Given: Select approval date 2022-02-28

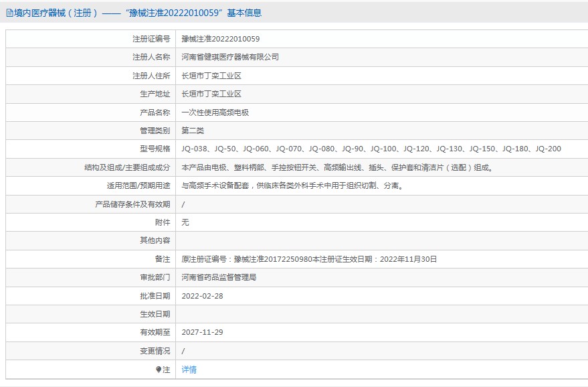Looking at the screenshot, I should point(203,296).
